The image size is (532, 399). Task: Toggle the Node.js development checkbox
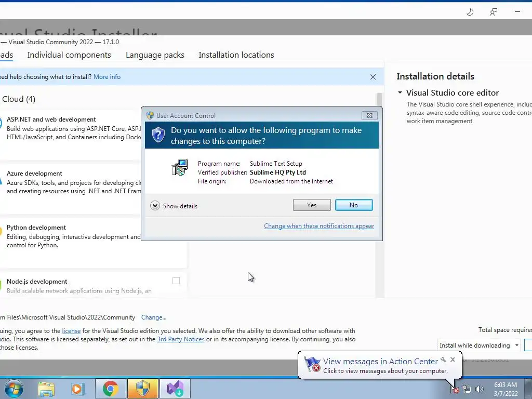pos(176,281)
